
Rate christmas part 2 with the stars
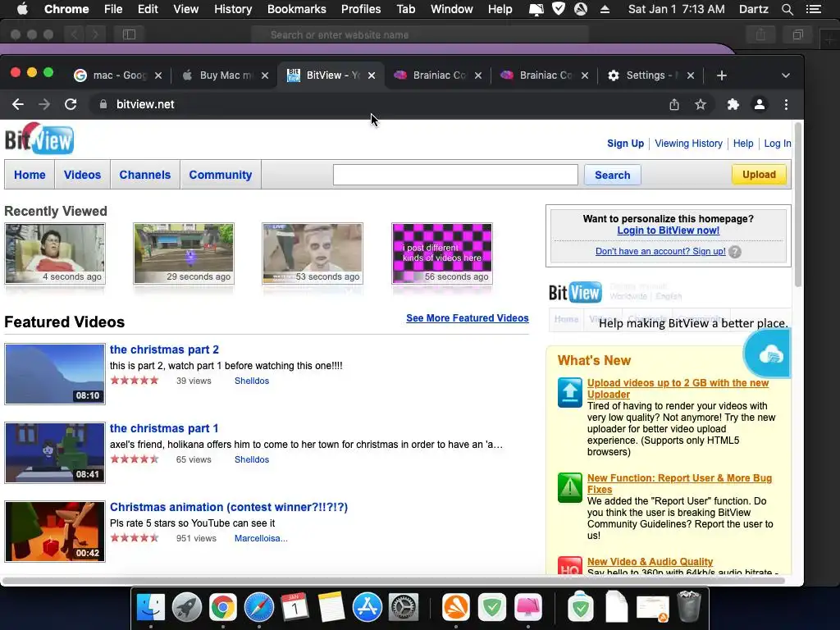pos(135,381)
